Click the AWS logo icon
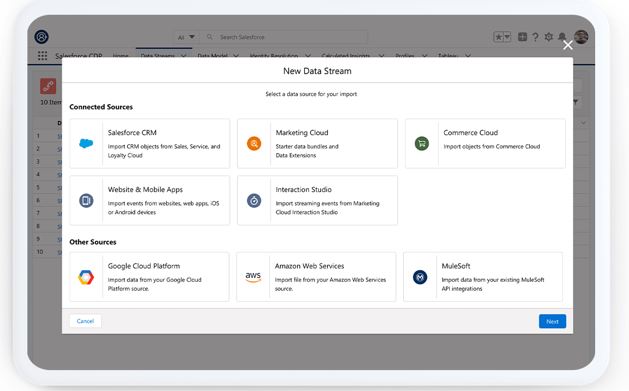The width and height of the screenshot is (629, 391). (x=253, y=277)
